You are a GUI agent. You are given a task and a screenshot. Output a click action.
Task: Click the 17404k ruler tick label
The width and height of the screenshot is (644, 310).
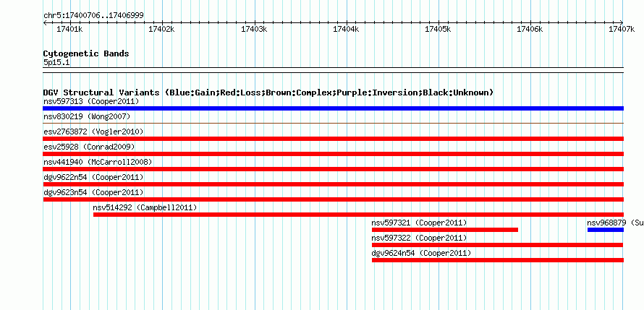346,29
